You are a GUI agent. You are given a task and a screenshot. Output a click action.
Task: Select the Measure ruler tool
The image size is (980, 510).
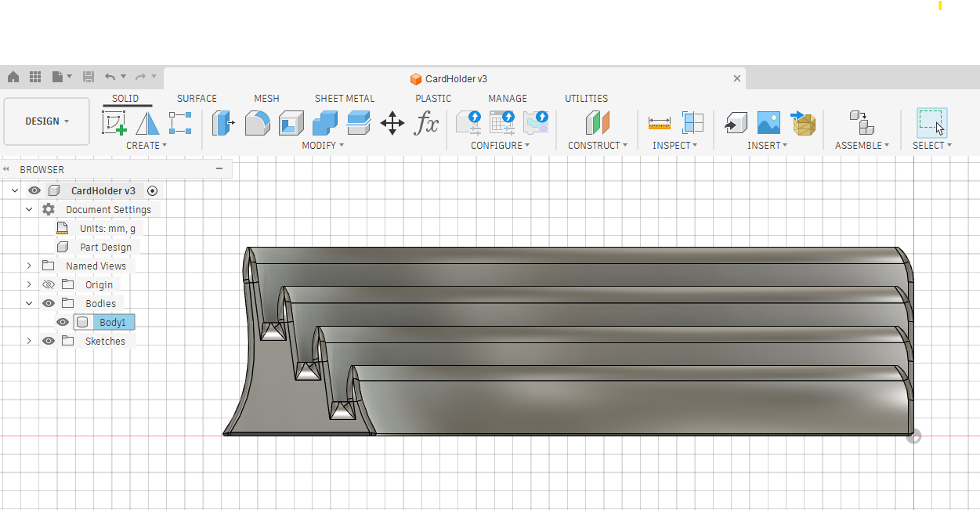tap(660, 123)
